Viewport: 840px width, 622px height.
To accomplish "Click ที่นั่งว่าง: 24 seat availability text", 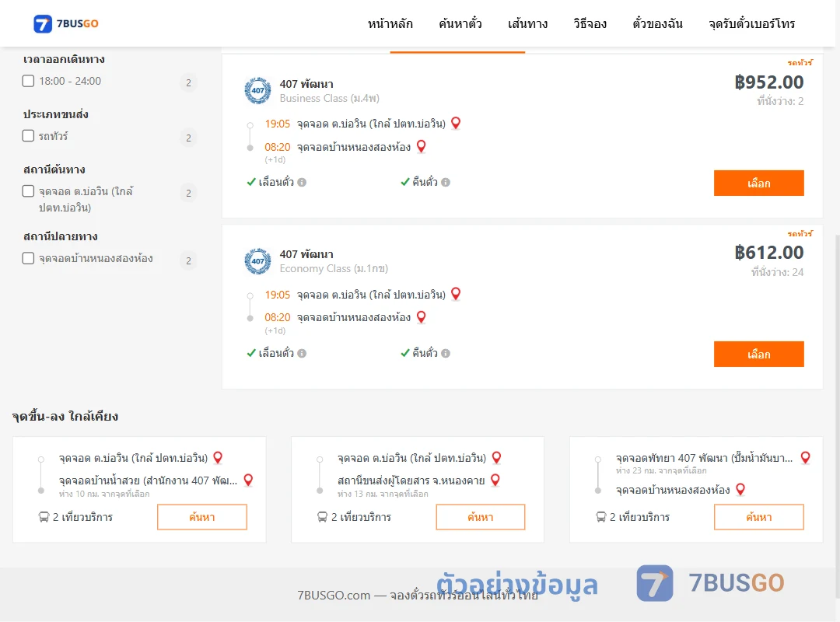I will [x=777, y=272].
